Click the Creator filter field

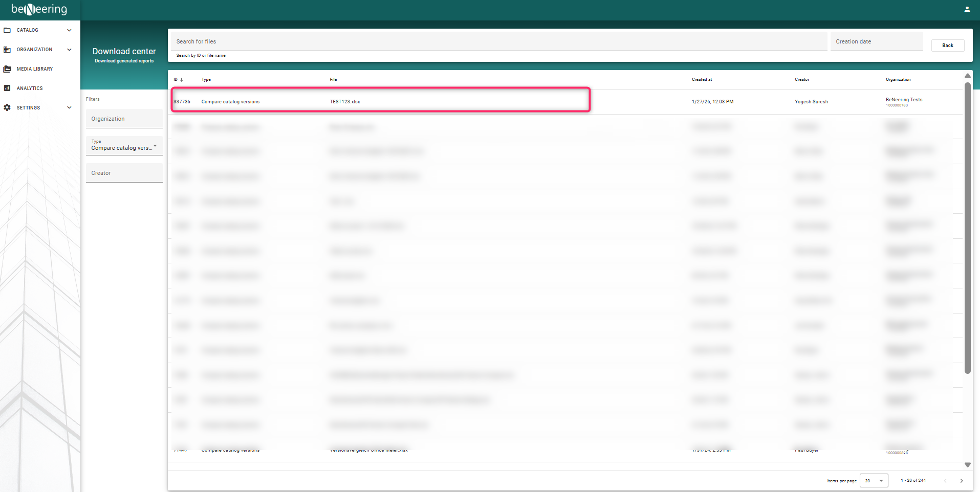pos(124,173)
